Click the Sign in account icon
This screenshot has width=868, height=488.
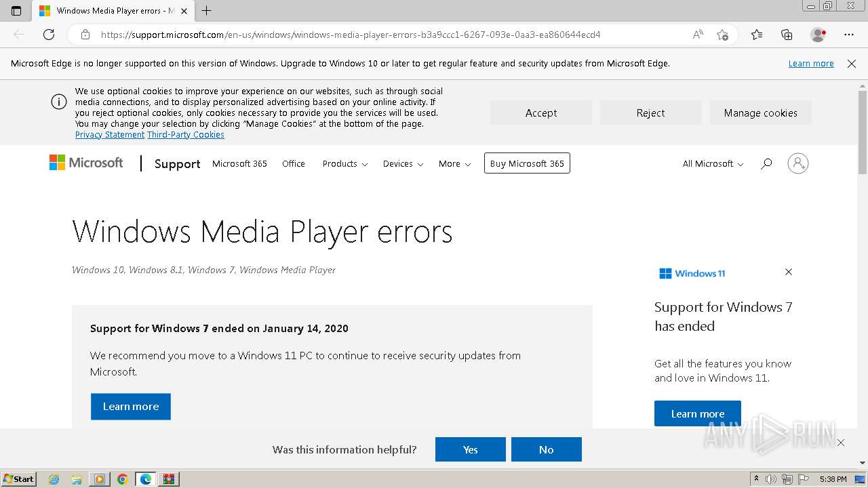[x=798, y=163]
